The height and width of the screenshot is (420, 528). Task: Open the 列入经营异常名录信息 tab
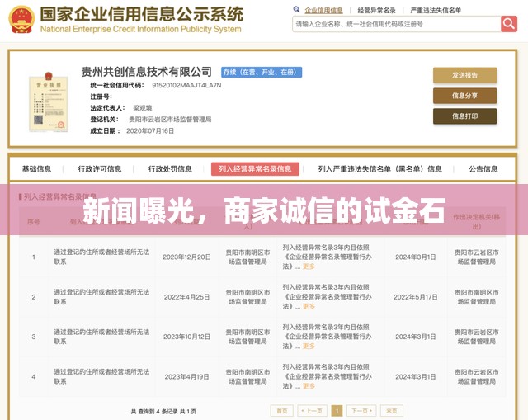coord(255,168)
